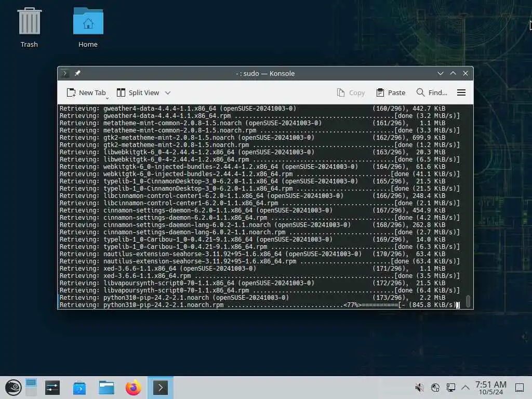Click the libvapoursynth-script0 (172/296) line
This screenshot has width=532, height=399.
252,283
